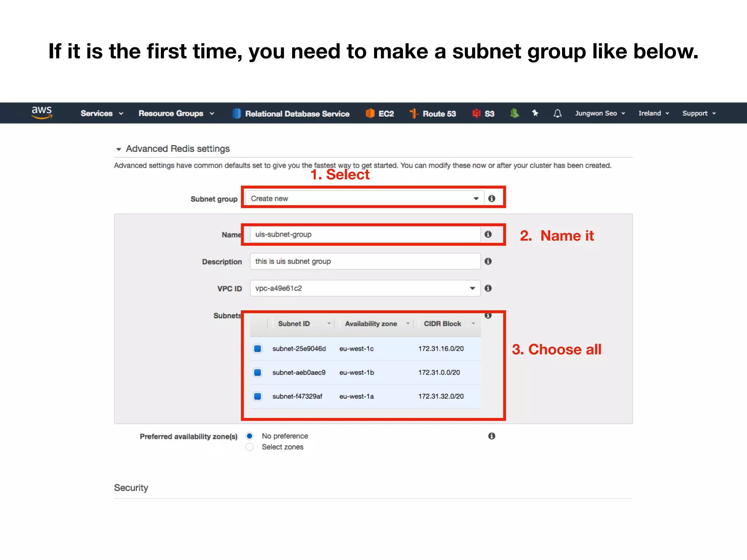The image size is (747, 560).
Task: Click the Name field info icon
Action: tap(488, 234)
